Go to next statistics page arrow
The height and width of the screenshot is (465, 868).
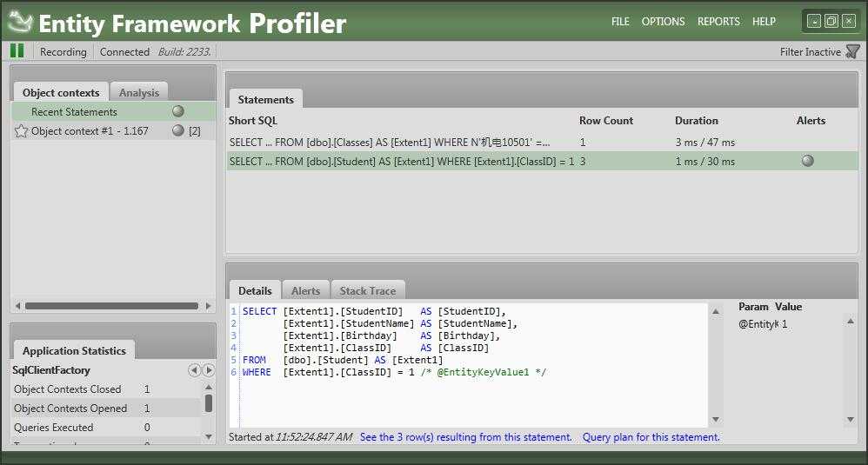tap(208, 370)
